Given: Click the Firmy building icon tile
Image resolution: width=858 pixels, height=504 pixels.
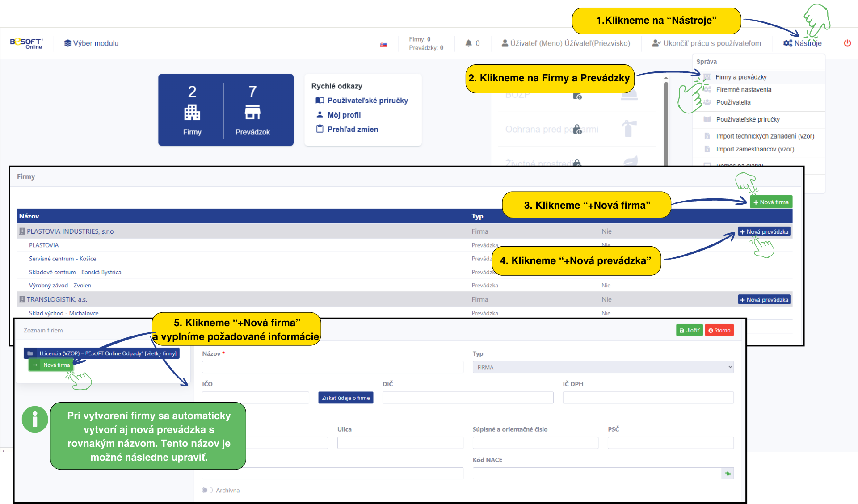Looking at the screenshot, I should coord(192,112).
